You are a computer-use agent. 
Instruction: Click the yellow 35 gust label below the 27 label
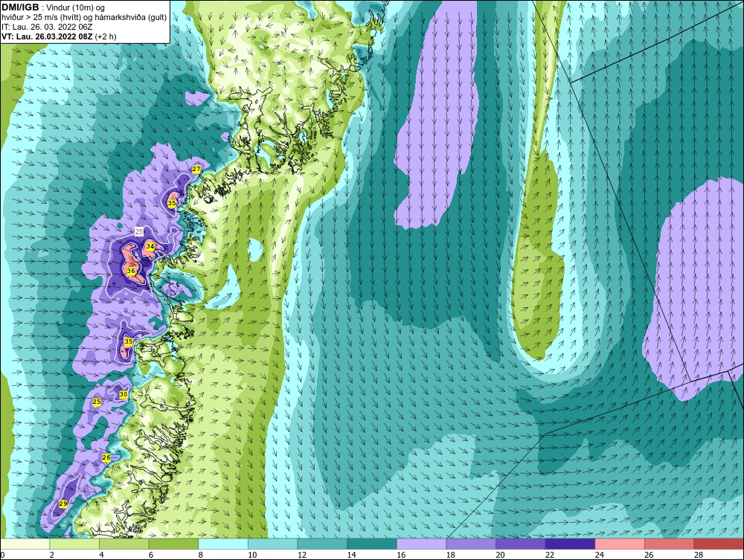(x=172, y=203)
